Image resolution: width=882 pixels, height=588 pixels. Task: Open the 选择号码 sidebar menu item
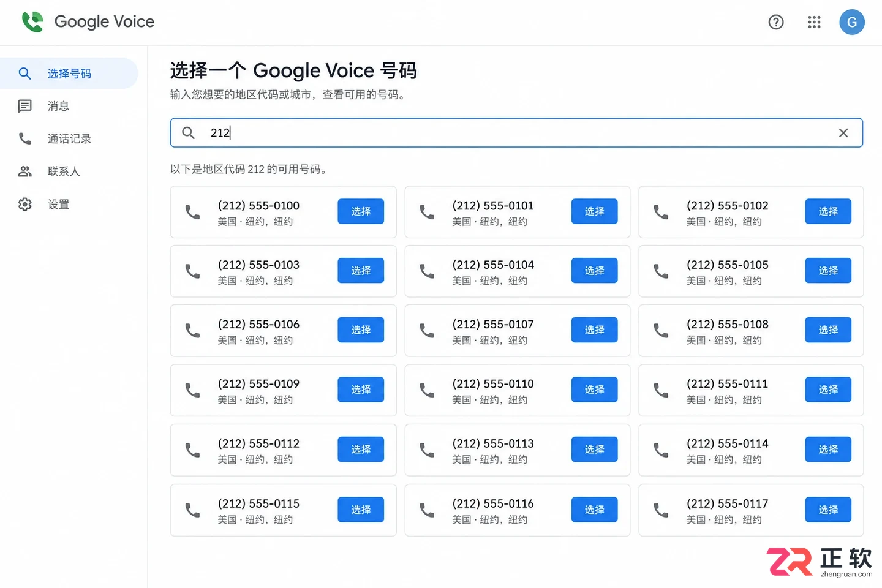[69, 73]
